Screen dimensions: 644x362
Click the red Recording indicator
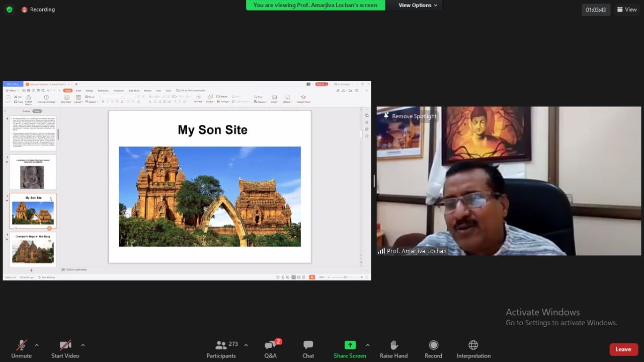point(38,10)
